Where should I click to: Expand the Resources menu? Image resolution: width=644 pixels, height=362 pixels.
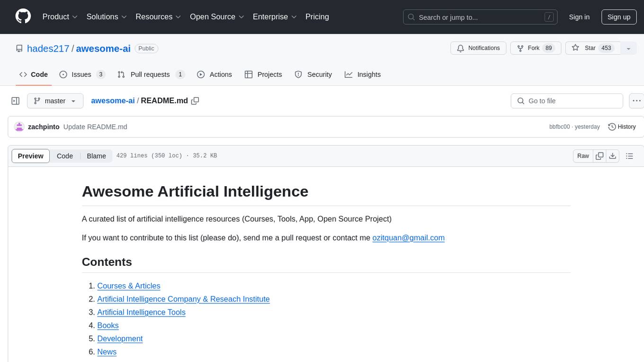click(x=158, y=17)
